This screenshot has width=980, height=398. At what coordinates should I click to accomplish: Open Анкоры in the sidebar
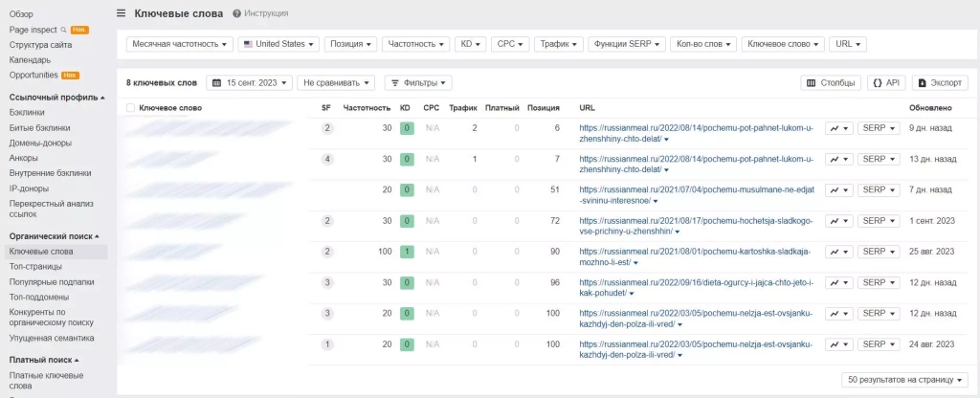24,158
